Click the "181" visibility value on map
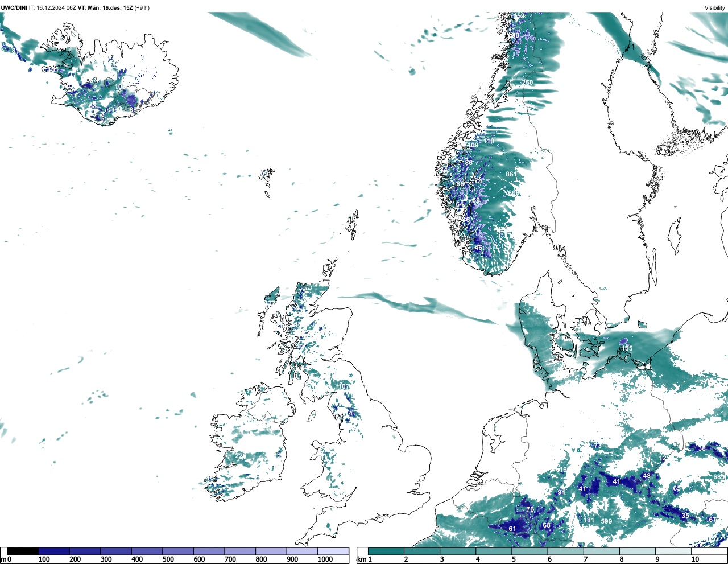The width and height of the screenshot is (728, 564). [589, 520]
